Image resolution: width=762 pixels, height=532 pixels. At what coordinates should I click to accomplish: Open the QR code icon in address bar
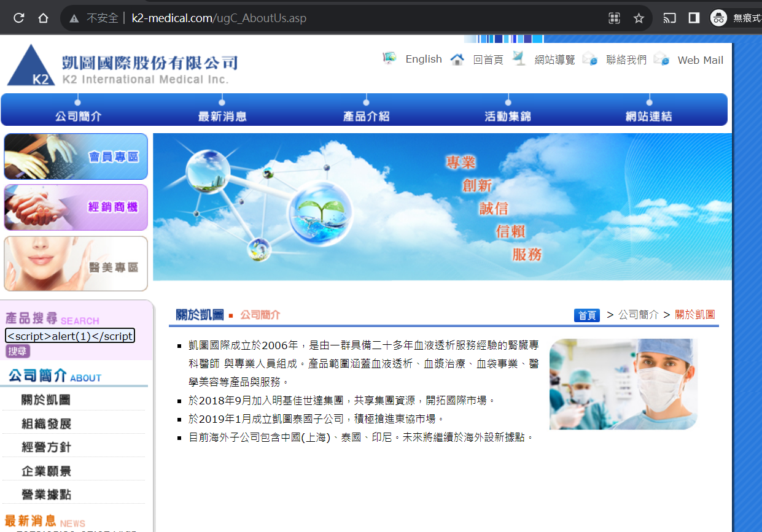(614, 18)
